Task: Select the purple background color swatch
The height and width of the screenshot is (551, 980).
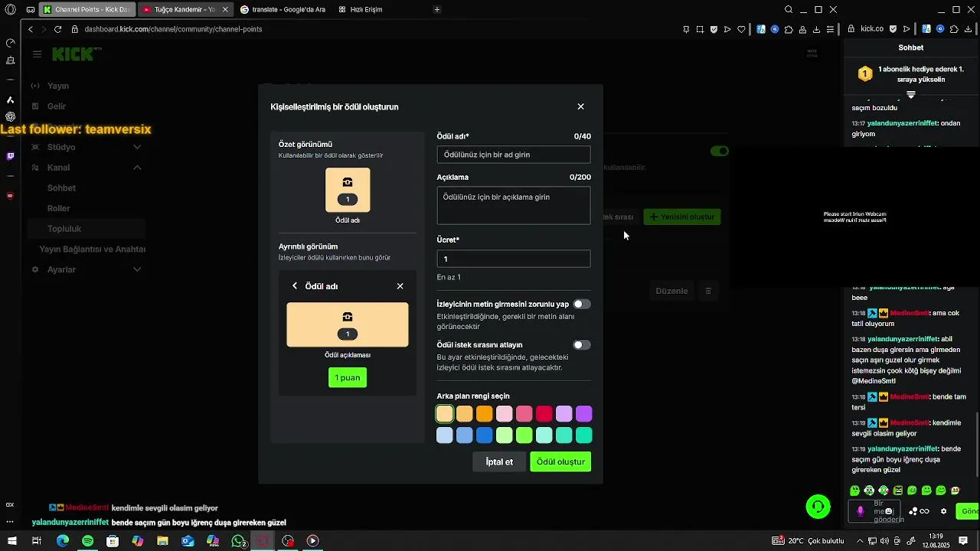Action: pos(584,414)
